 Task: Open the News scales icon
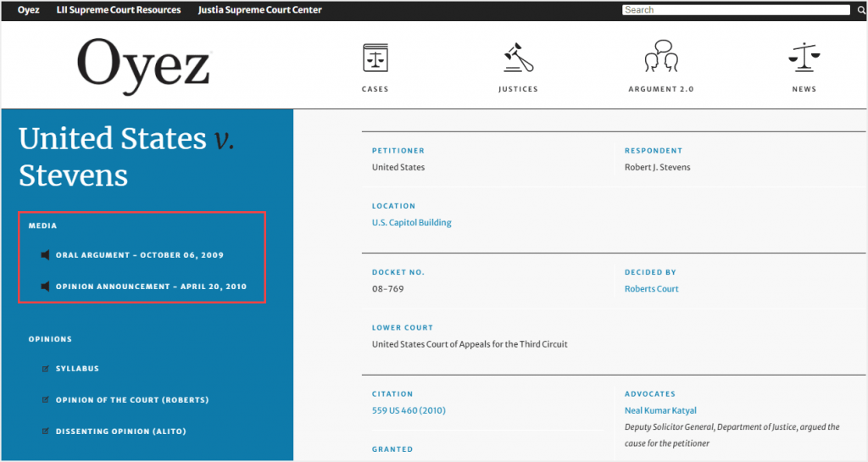804,58
